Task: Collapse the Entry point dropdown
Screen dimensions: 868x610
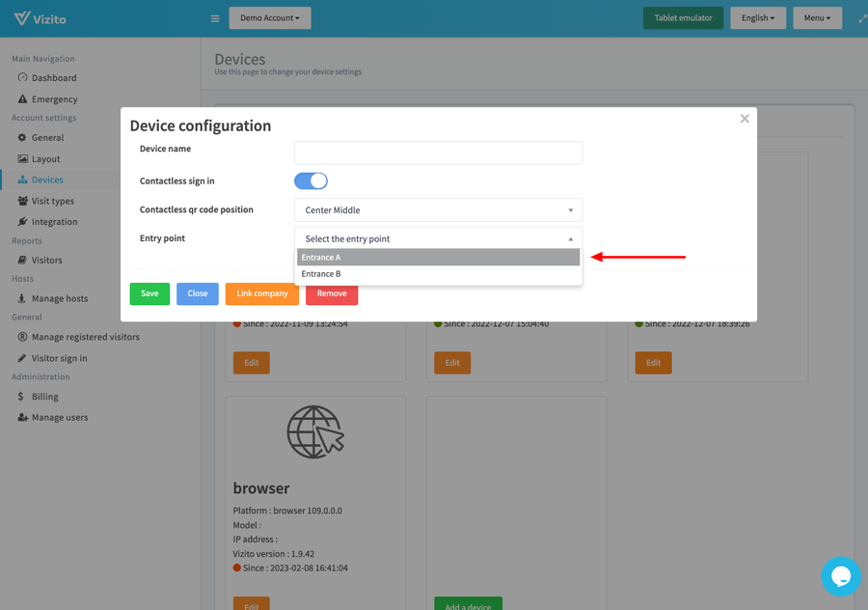Action: 438,238
